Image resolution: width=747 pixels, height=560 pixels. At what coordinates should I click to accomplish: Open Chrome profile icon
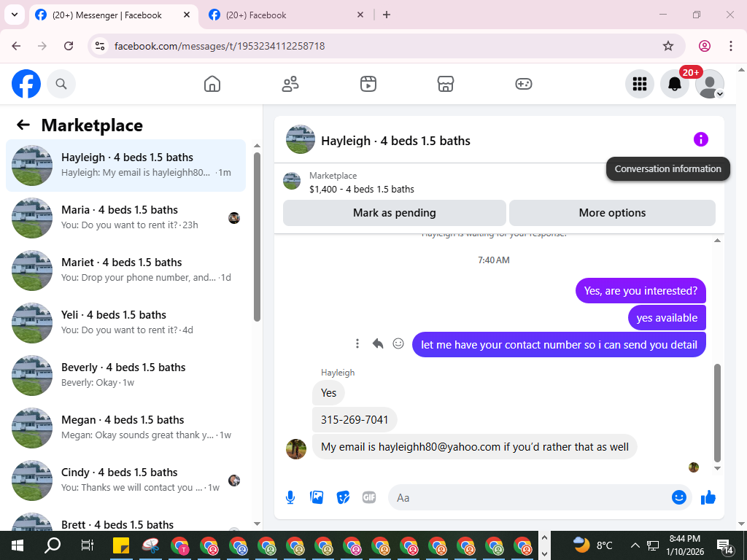pyautogui.click(x=705, y=46)
